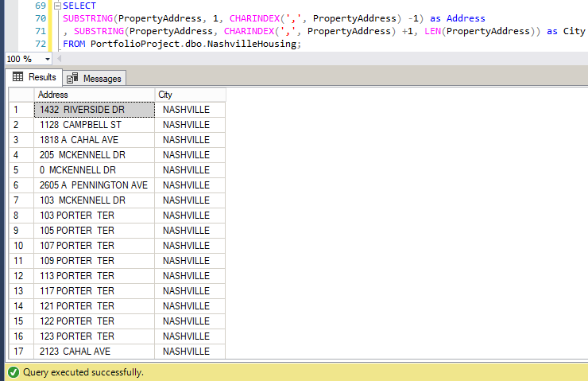Select all via grid top-left corner cell
588x381 pixels.
pos(21,95)
